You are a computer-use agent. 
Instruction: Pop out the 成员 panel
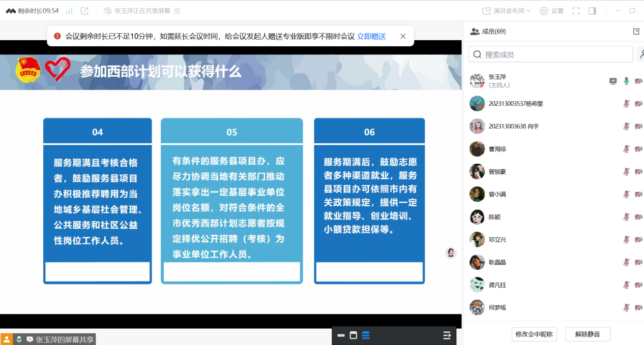point(636,32)
